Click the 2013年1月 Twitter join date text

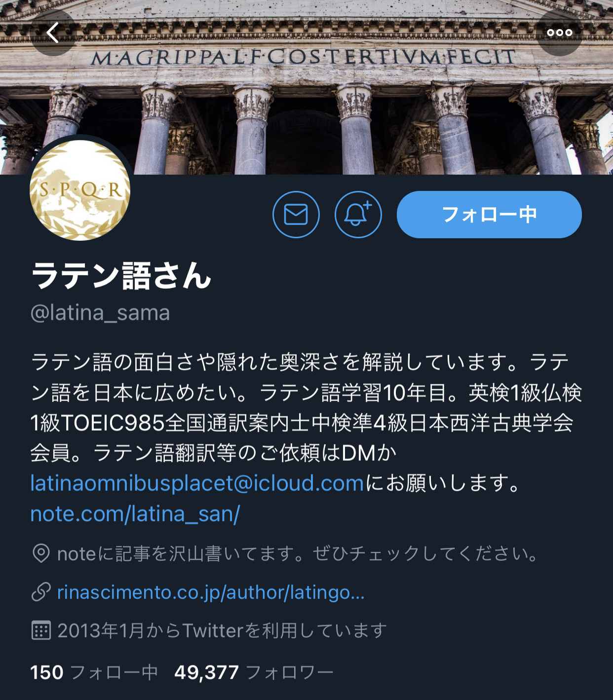(222, 630)
